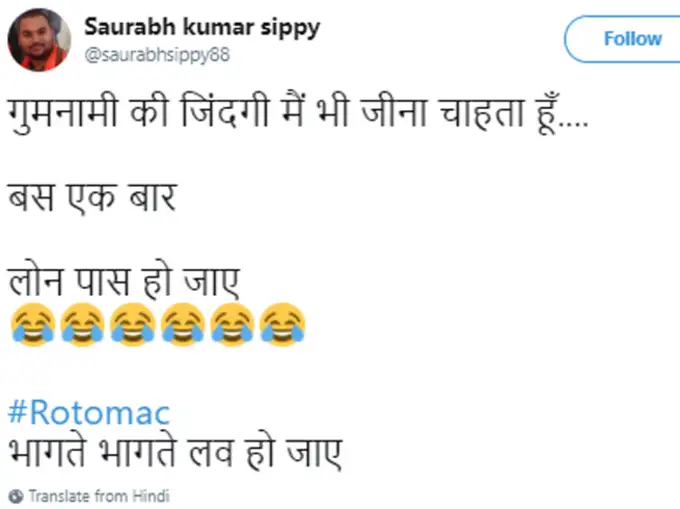Click the first laughing-tears emoji
Image resolution: width=680 pixels, height=509 pixels.
(32, 326)
